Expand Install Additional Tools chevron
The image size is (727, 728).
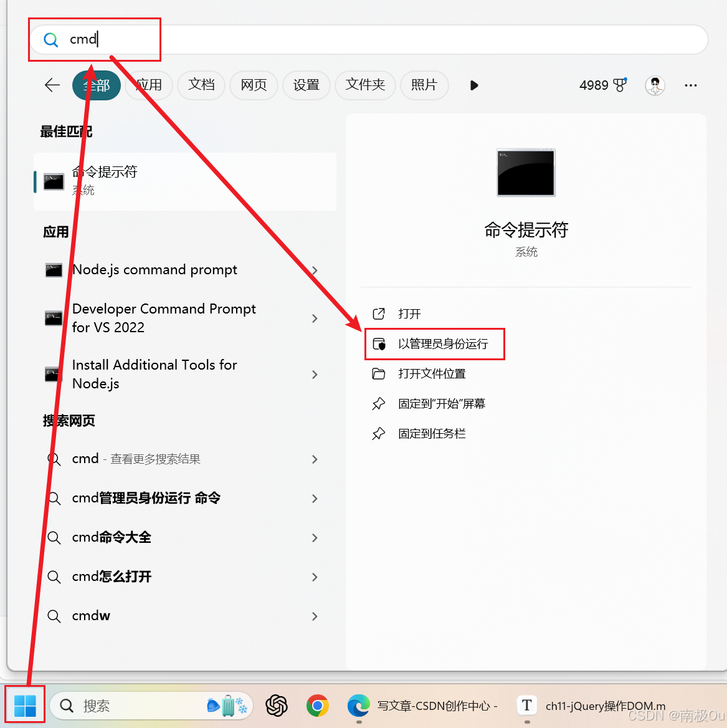click(315, 375)
